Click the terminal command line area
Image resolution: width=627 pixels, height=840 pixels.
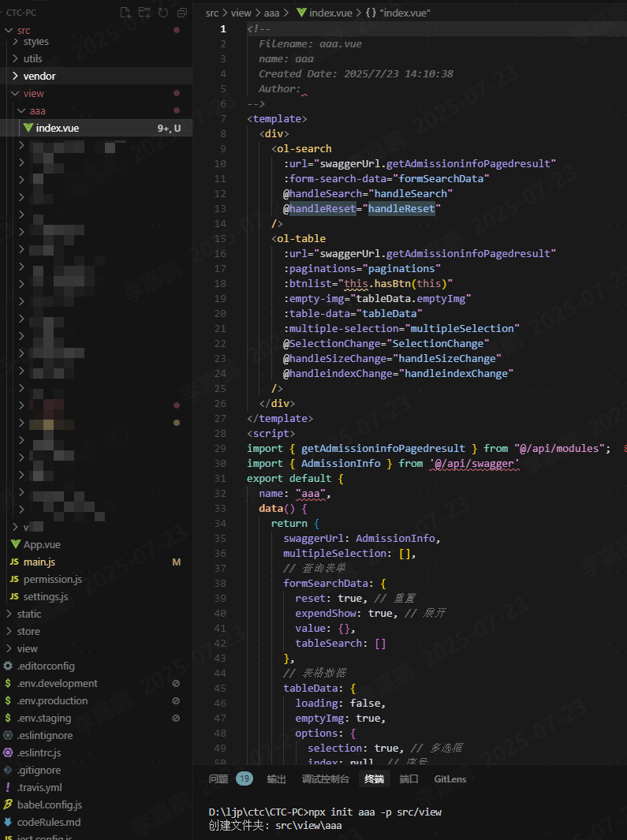click(394, 812)
